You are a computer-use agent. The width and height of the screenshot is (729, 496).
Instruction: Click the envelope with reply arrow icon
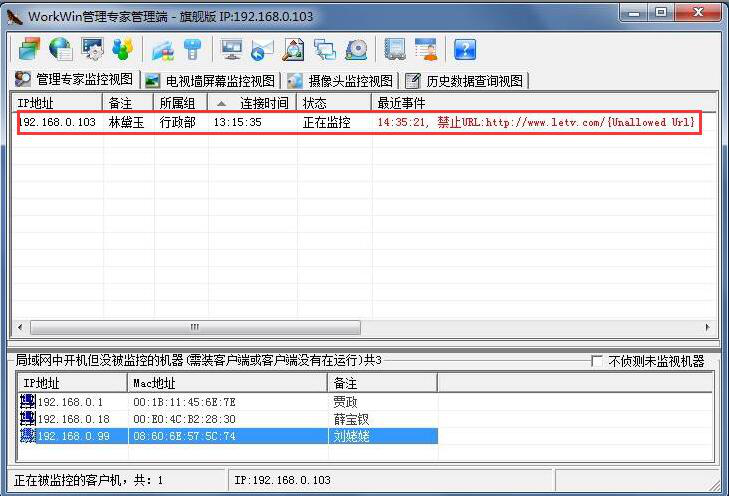pos(262,50)
